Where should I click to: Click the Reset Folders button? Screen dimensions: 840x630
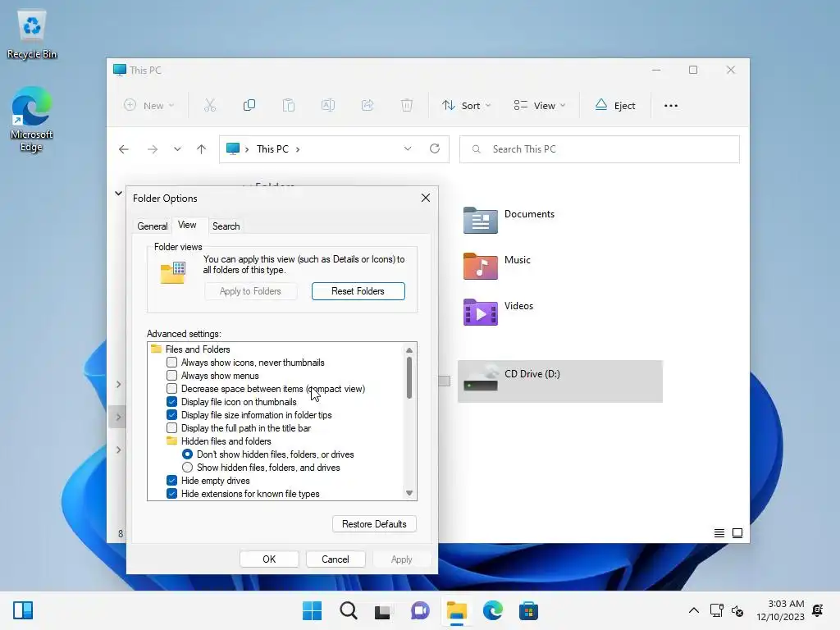click(x=358, y=291)
